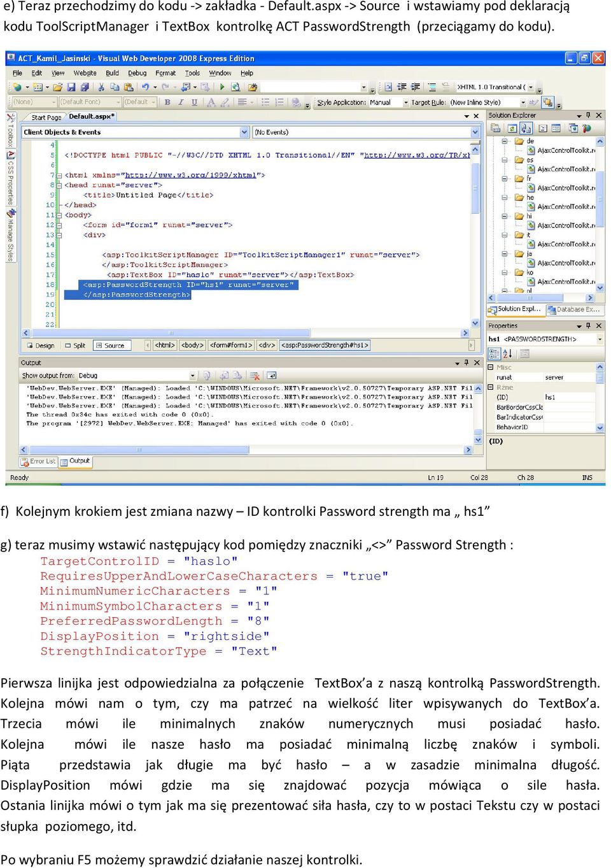The image size is (611, 868).
Task: Open the Toolbox side panel tab
Action: [11, 130]
